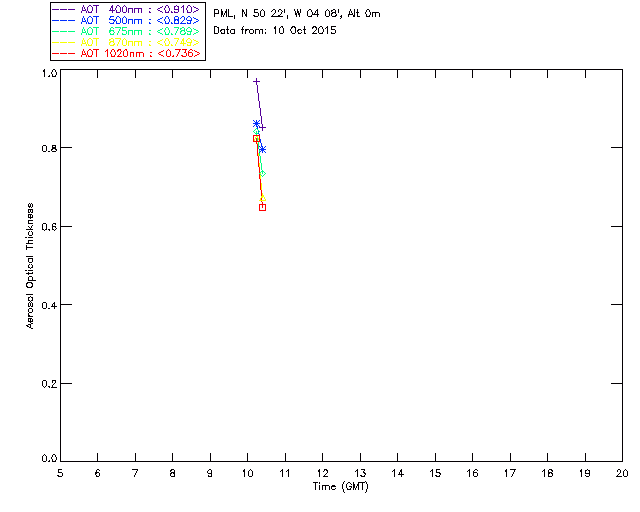Click the 12 hour x-axis tick label
The width and height of the screenshot is (640, 512).
pyautogui.click(x=322, y=473)
